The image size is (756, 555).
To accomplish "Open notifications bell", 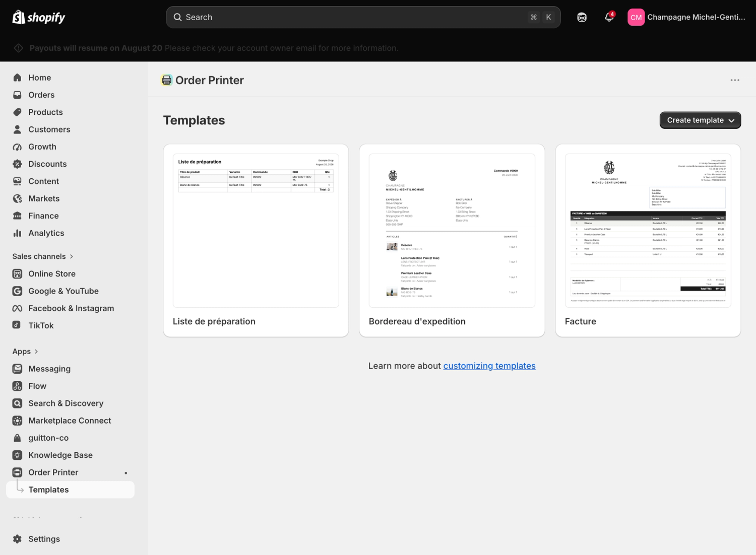I will tap(609, 17).
